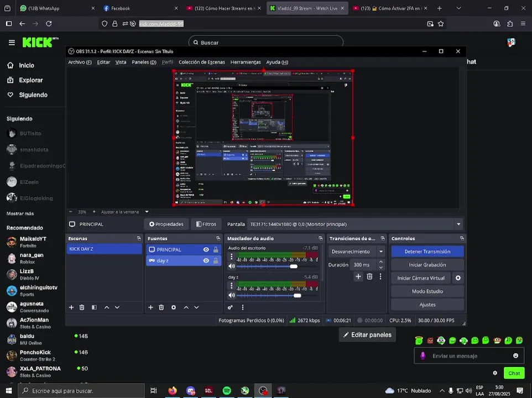
Task: Open preview scaling dropdown arrow
Action: click(147, 212)
